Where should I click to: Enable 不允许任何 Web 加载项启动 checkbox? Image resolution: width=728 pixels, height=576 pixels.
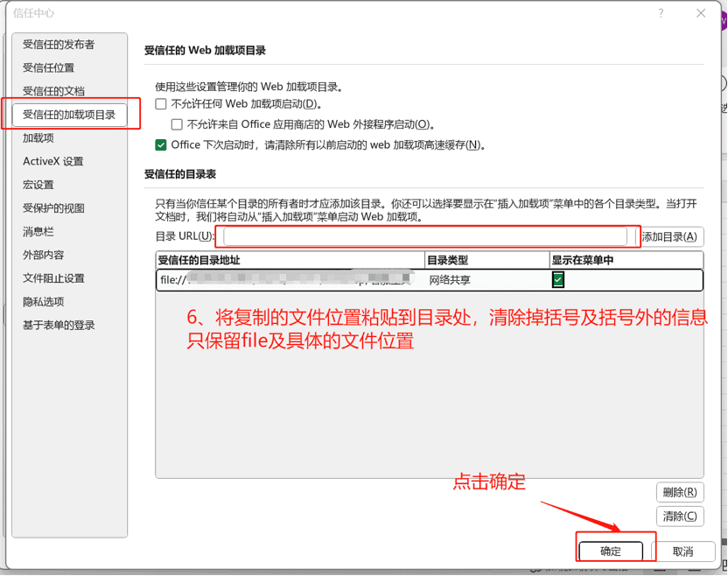point(161,104)
